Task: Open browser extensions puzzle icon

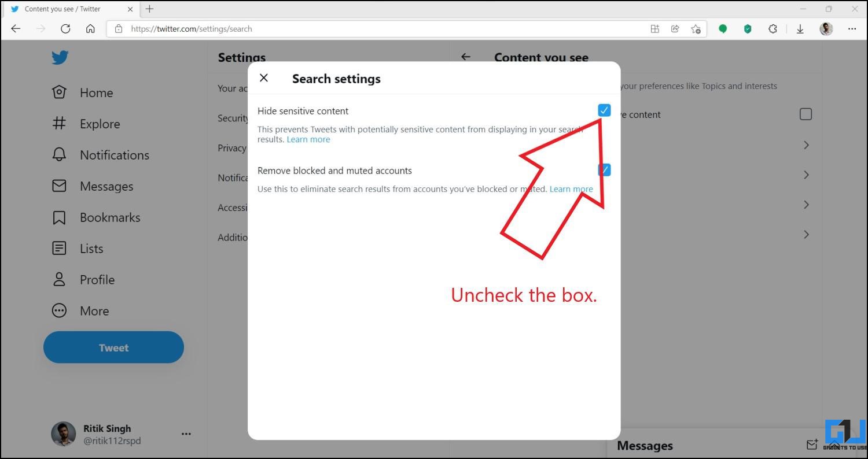Action: [773, 29]
